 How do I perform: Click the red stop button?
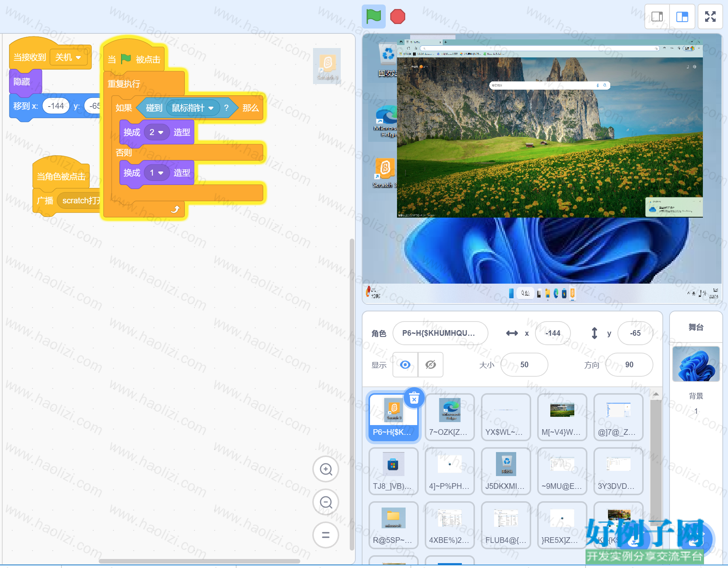(x=397, y=17)
